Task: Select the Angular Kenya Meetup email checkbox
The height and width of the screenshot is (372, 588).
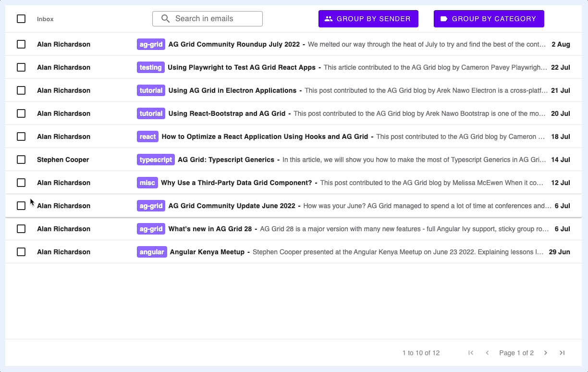Action: [x=21, y=252]
